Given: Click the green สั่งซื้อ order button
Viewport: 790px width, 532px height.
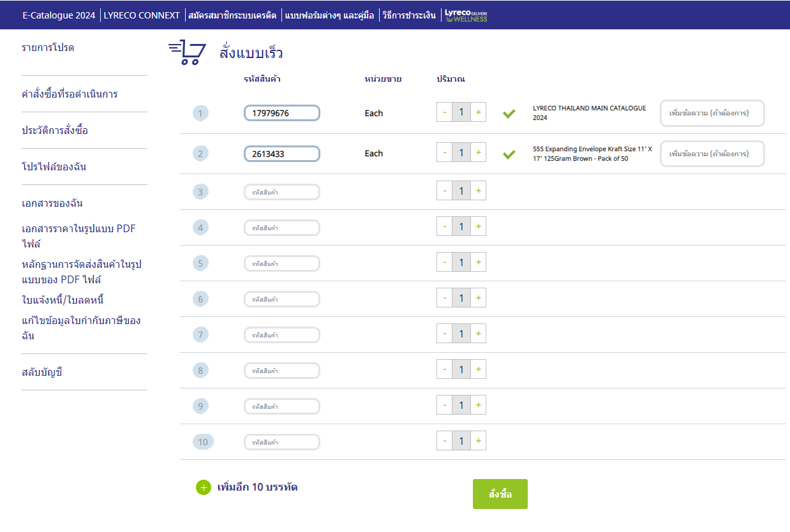Looking at the screenshot, I should [500, 494].
